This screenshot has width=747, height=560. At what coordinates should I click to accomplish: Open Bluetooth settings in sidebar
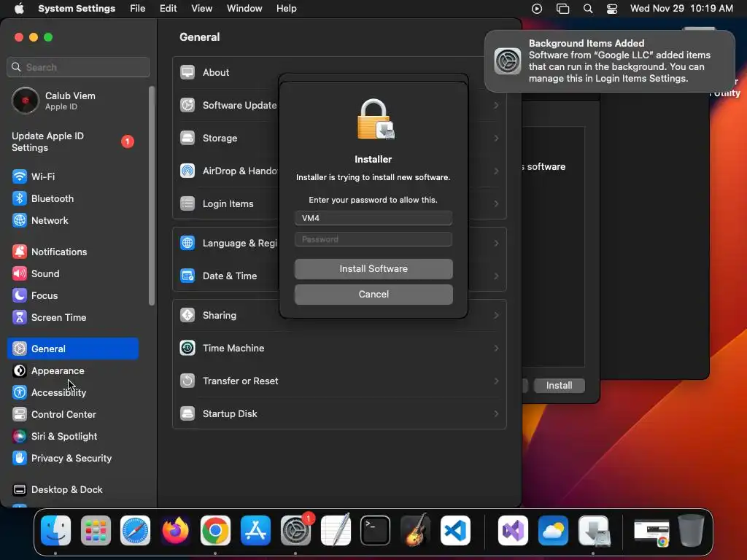(73, 198)
